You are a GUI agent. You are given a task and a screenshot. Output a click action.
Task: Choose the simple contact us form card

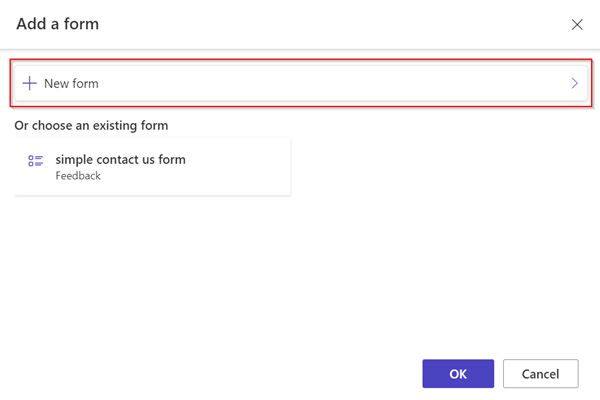coord(152,167)
